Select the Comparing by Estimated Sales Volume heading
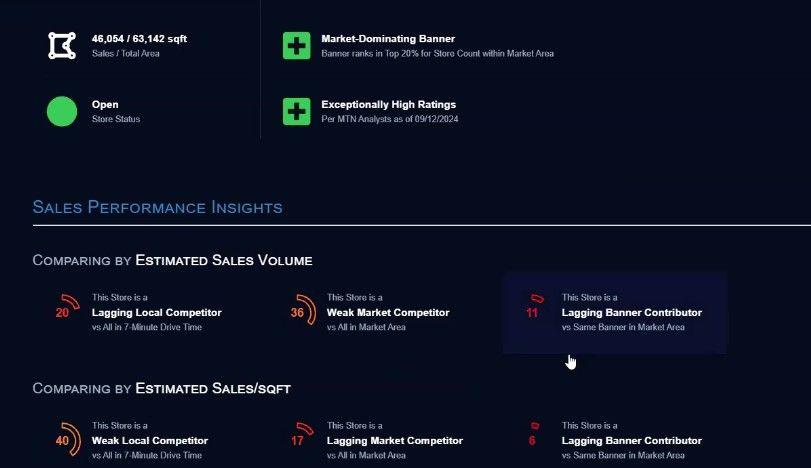 (172, 260)
